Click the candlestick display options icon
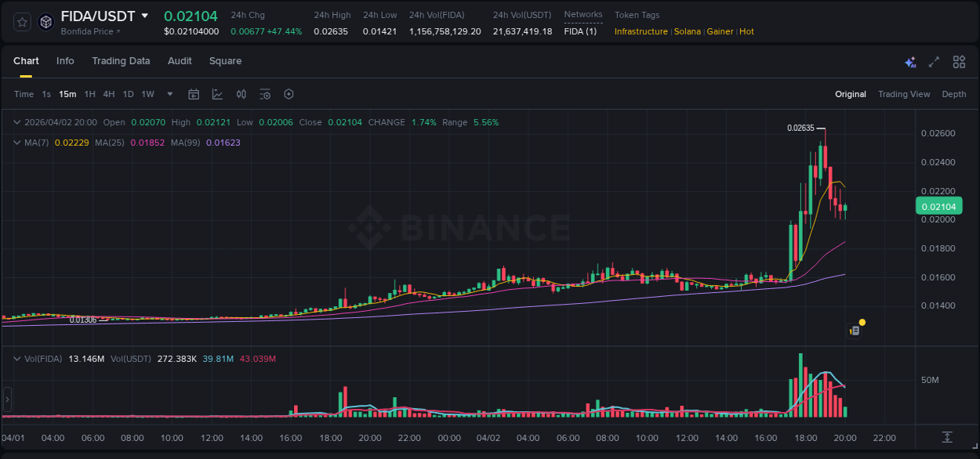The height and width of the screenshot is (459, 980). (241, 94)
